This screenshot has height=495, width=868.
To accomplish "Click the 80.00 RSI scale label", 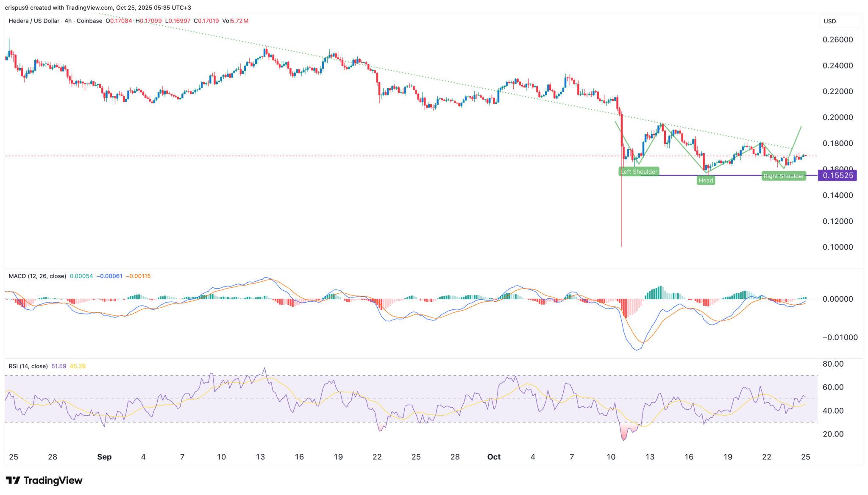I will [833, 364].
